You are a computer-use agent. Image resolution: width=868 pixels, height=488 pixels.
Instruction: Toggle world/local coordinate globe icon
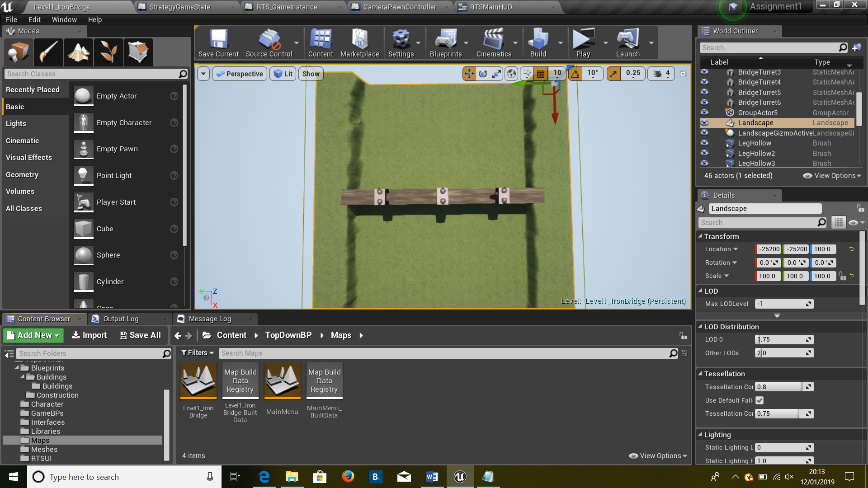[x=511, y=74]
